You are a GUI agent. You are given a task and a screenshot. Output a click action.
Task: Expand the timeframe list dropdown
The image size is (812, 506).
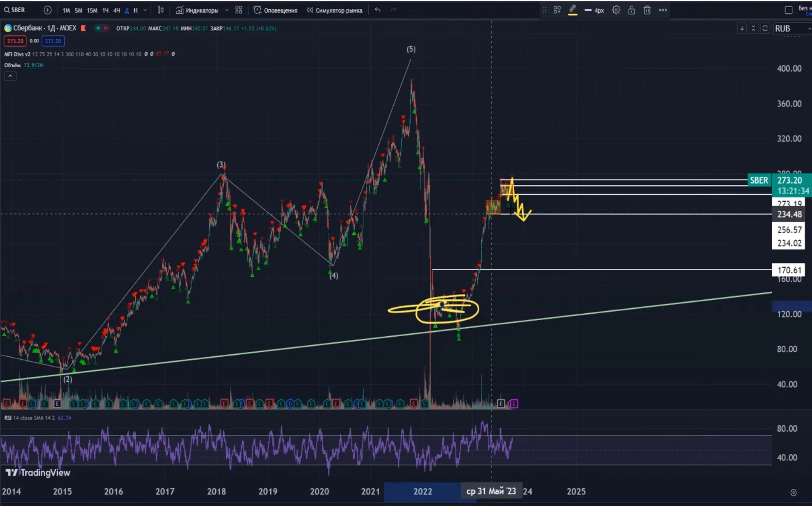[145, 10]
